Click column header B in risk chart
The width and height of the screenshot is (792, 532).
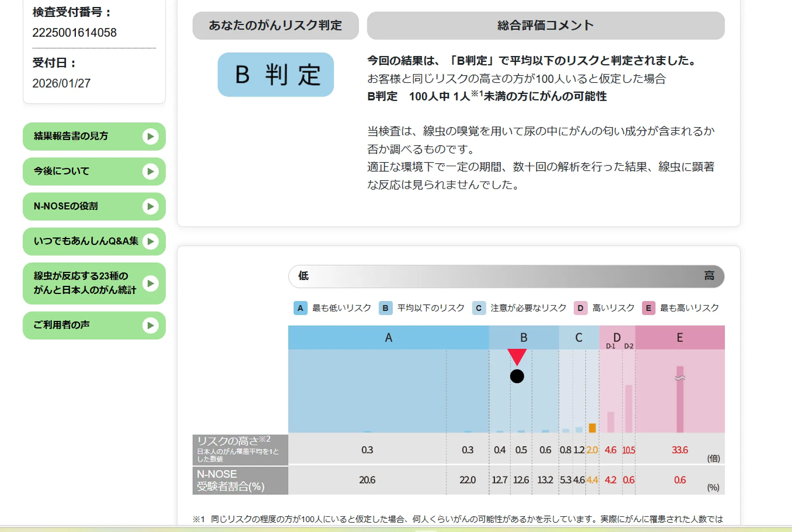(523, 338)
